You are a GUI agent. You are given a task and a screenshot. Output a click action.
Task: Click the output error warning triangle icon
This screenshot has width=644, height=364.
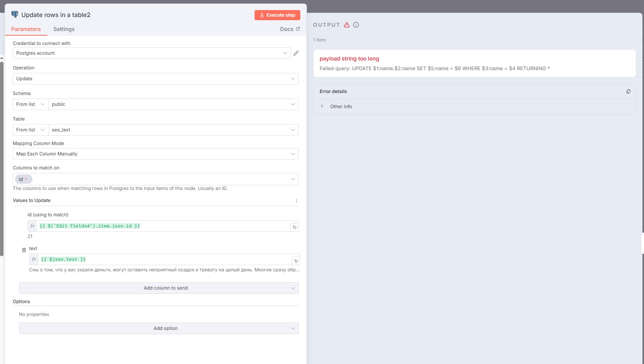tap(347, 25)
